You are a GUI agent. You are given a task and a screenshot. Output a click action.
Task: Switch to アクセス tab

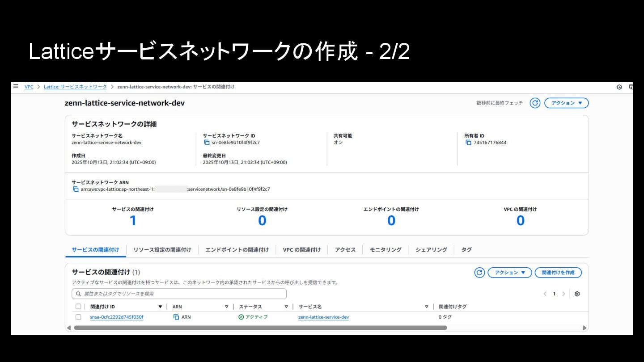(x=345, y=250)
